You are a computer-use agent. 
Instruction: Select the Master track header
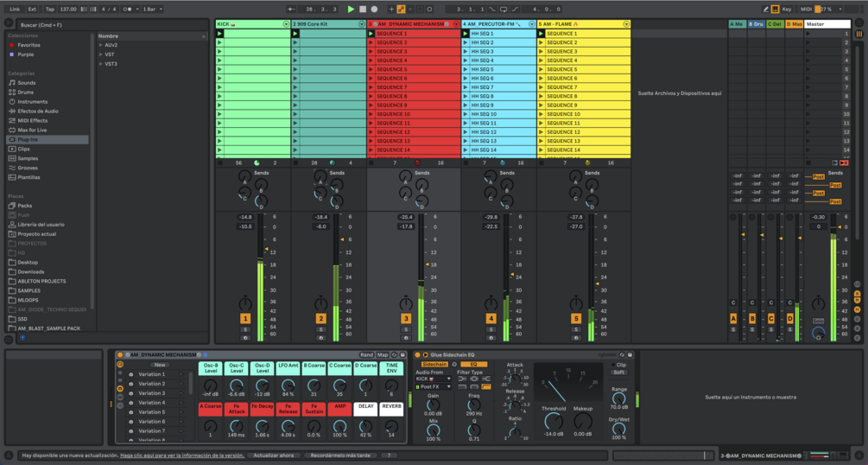tap(827, 24)
